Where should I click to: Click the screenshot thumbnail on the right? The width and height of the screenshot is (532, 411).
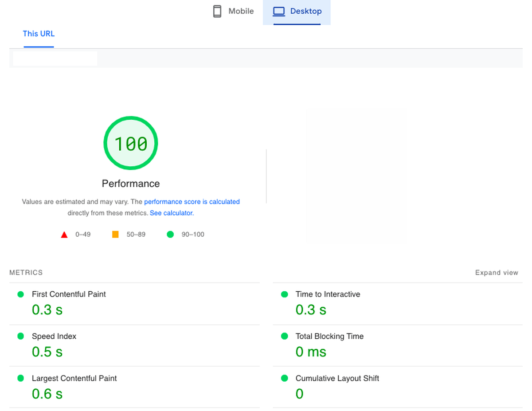pyautogui.click(x=356, y=176)
